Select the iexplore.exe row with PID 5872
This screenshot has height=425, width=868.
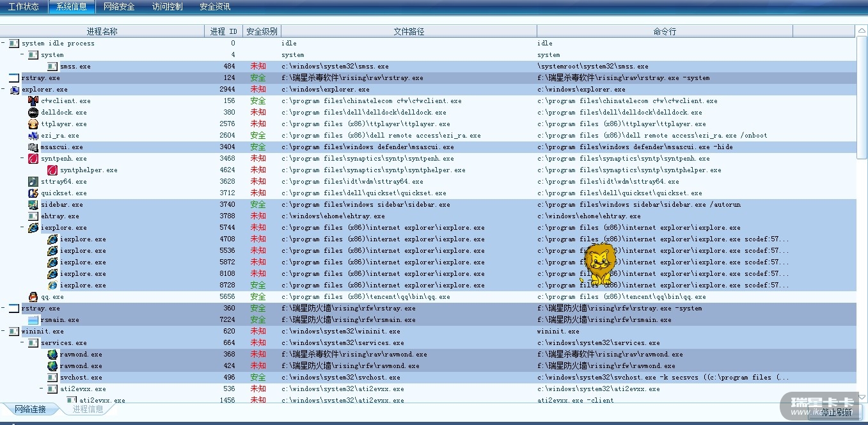click(427, 262)
